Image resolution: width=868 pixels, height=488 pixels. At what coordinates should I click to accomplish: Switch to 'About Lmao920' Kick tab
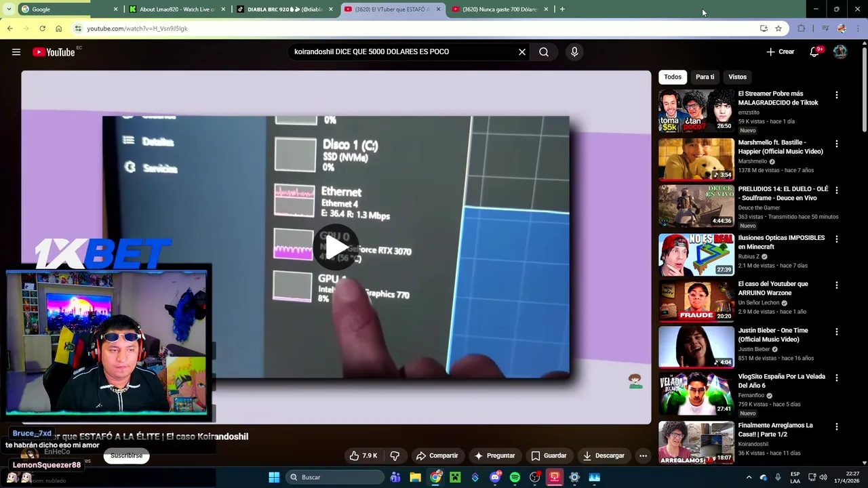(178, 9)
